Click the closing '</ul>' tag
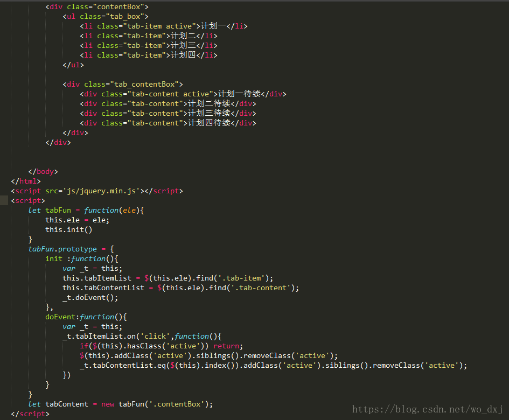 click(73, 65)
